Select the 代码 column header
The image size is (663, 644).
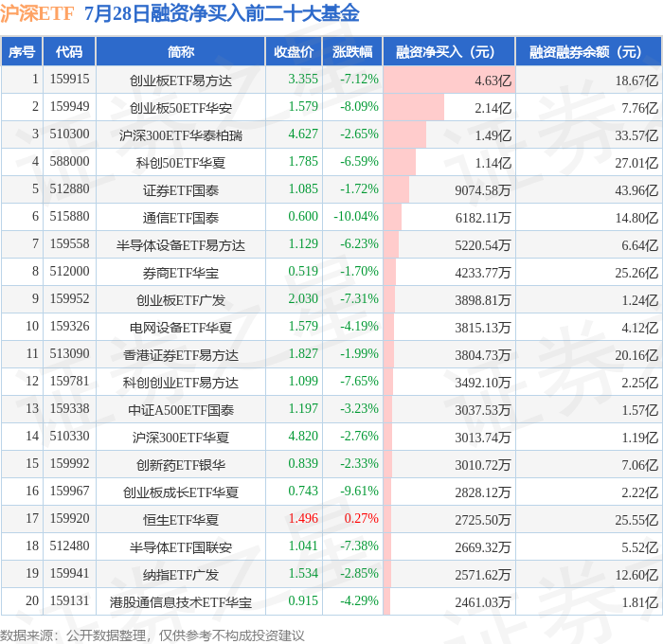69,51
